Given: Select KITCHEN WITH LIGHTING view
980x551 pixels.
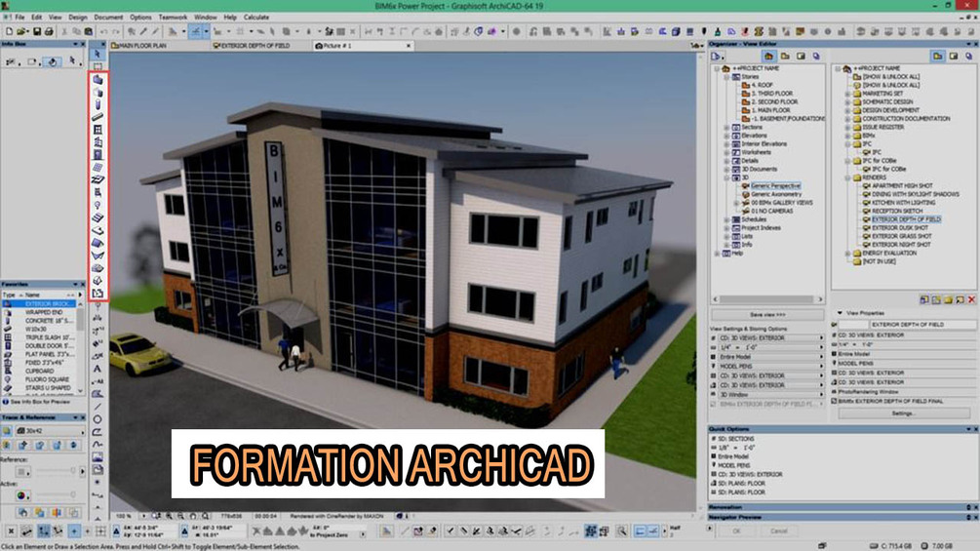Looking at the screenshot, I should (x=903, y=203).
